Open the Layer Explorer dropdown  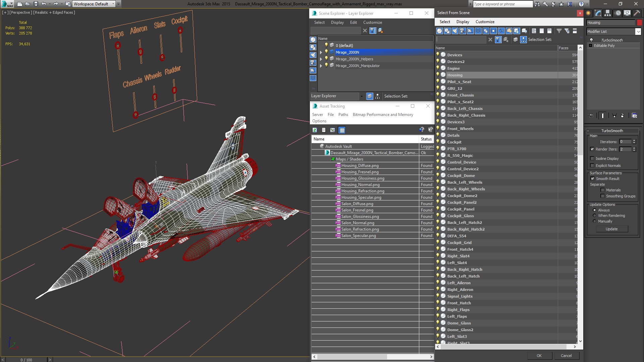click(x=361, y=96)
